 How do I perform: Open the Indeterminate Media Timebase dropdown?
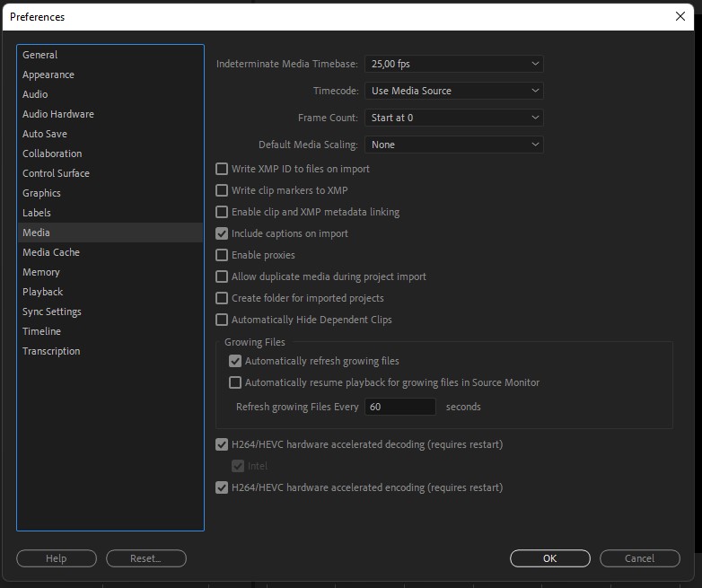click(454, 64)
